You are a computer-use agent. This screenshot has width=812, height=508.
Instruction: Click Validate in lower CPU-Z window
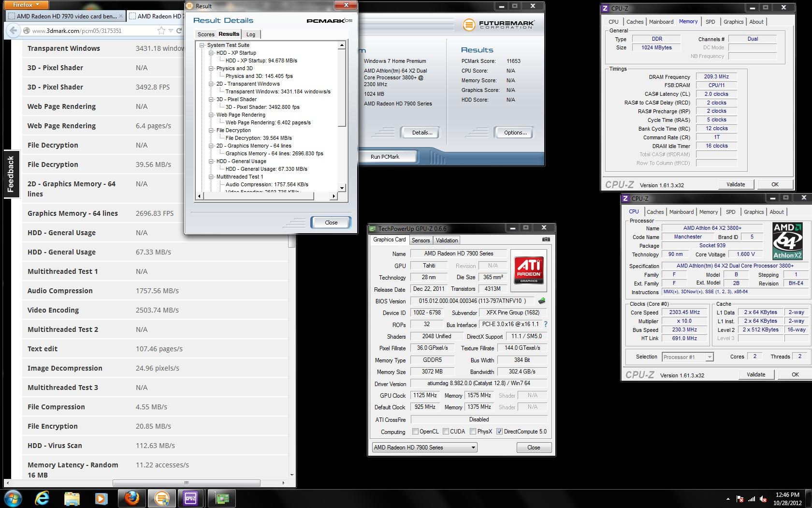[x=756, y=374]
